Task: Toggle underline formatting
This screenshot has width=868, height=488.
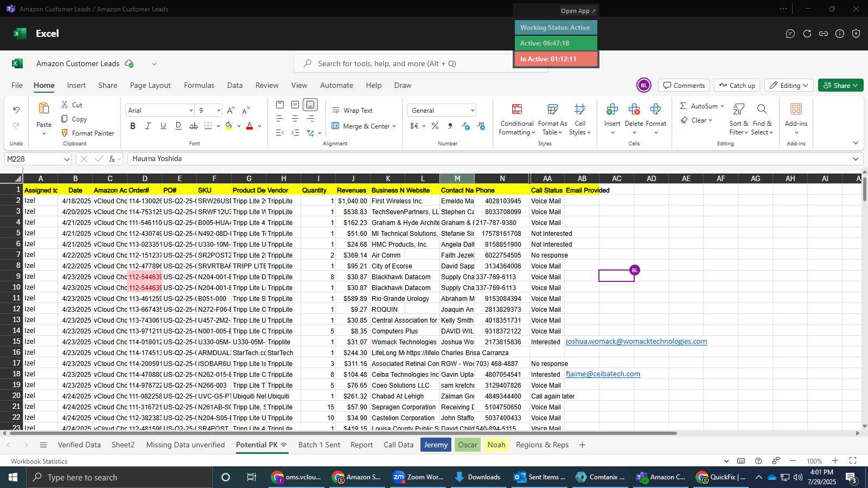Action: [163, 126]
